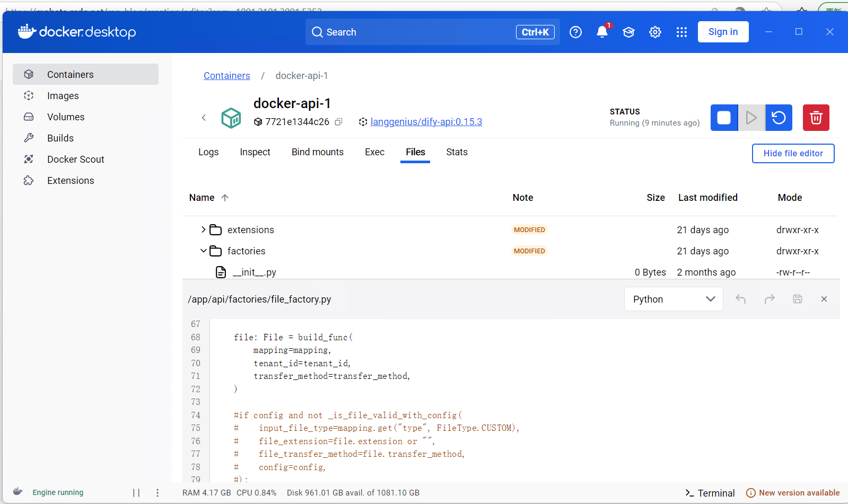Image resolution: width=848 pixels, height=504 pixels.
Task: Switch to the Inspect tab
Action: tap(255, 152)
